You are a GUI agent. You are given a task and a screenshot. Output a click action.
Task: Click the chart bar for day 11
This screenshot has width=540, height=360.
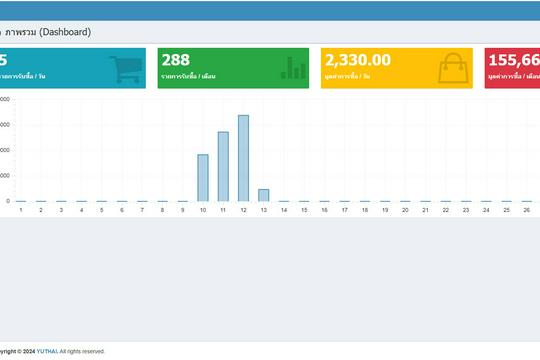point(223,166)
